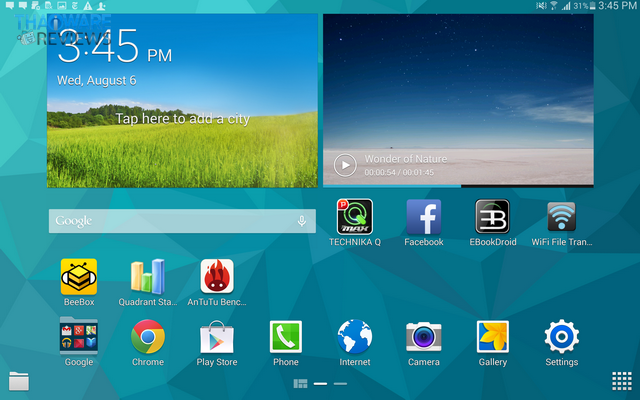
Task: Tap here to add a city
Action: [182, 119]
